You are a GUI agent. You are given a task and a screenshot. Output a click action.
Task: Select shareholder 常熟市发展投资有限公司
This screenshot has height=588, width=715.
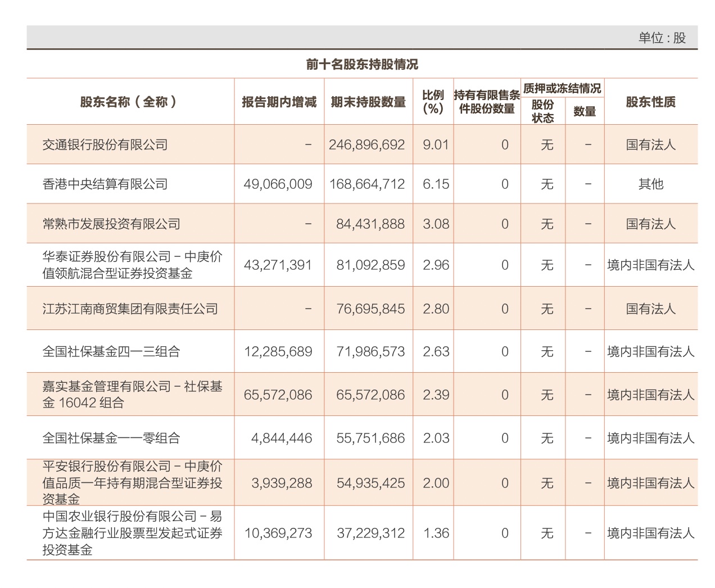point(111,224)
